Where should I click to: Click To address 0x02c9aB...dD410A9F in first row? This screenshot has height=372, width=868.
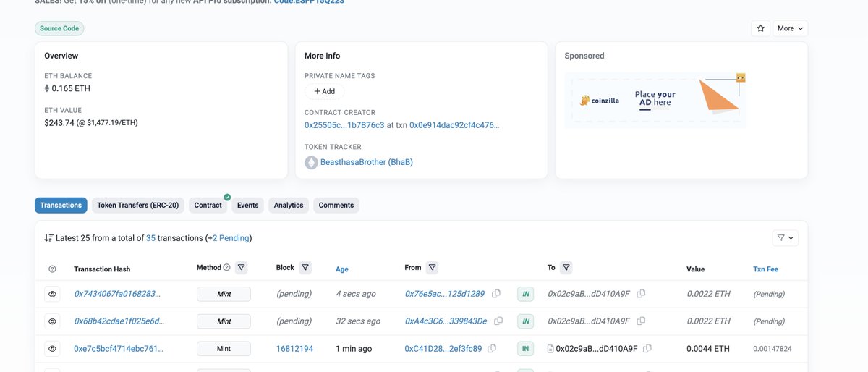point(589,294)
